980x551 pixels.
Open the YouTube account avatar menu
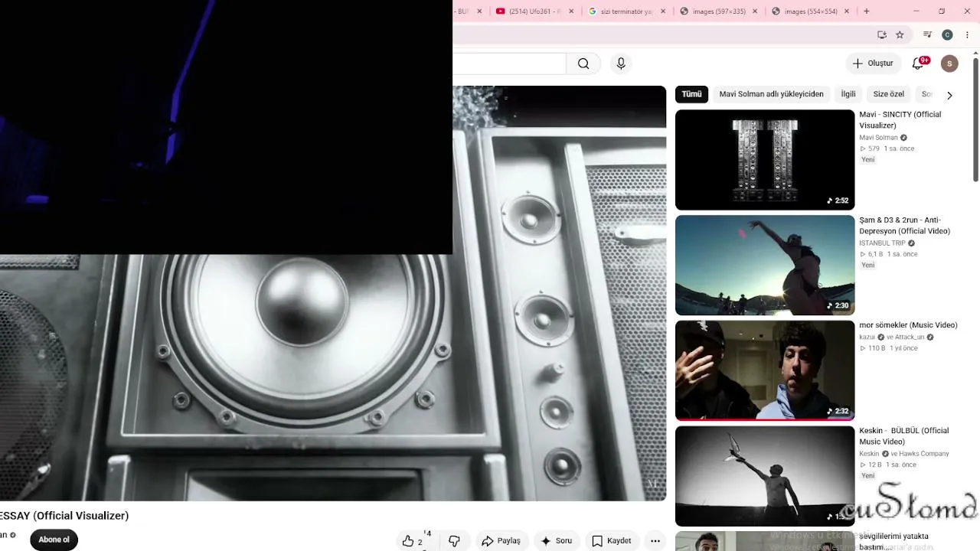[x=949, y=64]
